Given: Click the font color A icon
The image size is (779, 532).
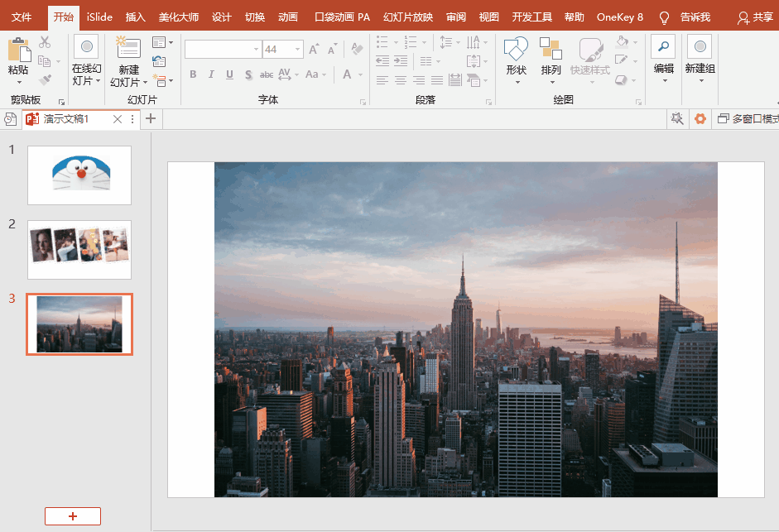Looking at the screenshot, I should [x=347, y=74].
